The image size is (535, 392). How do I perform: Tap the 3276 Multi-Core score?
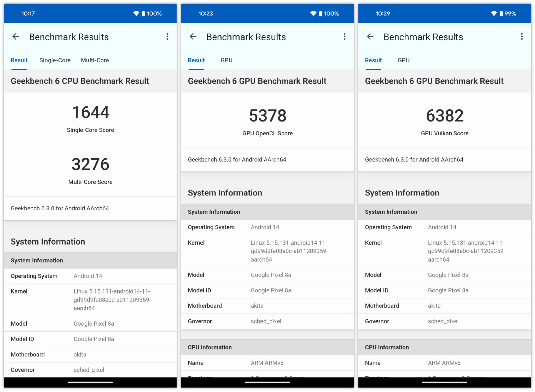[x=90, y=164]
